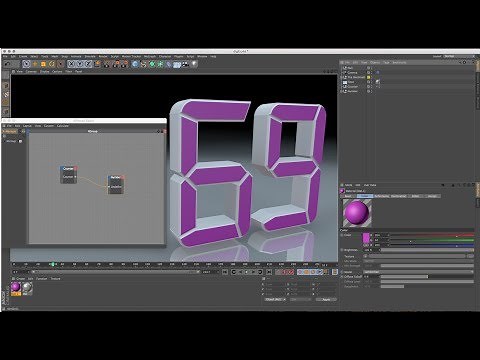The image size is (480, 360).
Task: Select the grey material in Material Manager
Action: [x=27, y=287]
